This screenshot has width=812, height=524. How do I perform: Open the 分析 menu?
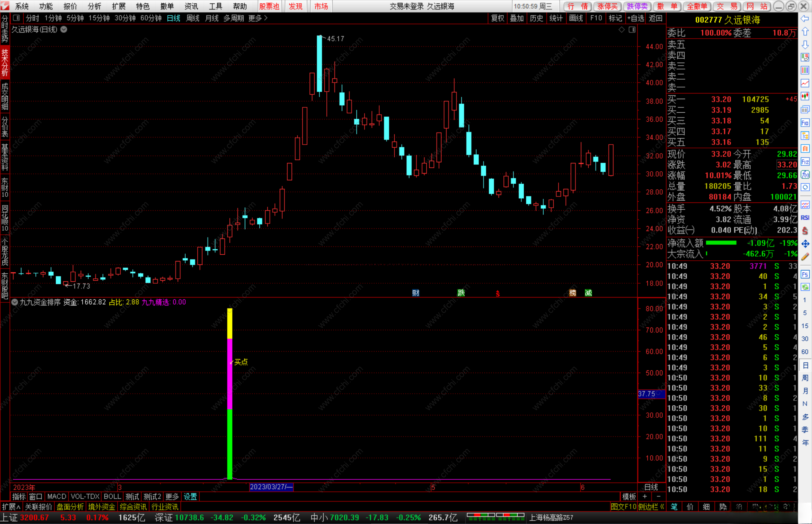click(x=94, y=6)
